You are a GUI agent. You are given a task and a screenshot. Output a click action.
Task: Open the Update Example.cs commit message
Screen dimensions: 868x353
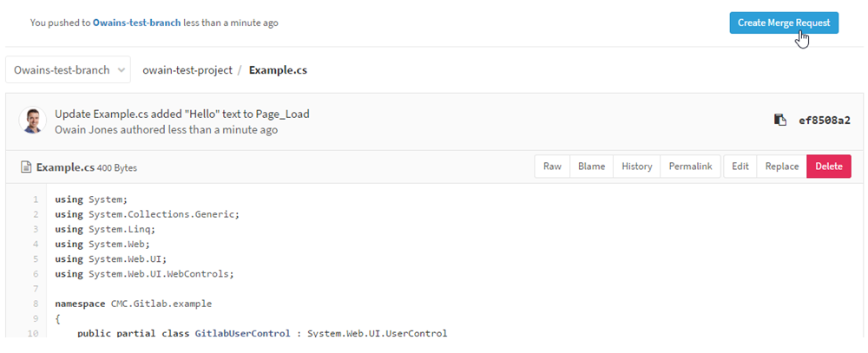(x=182, y=114)
